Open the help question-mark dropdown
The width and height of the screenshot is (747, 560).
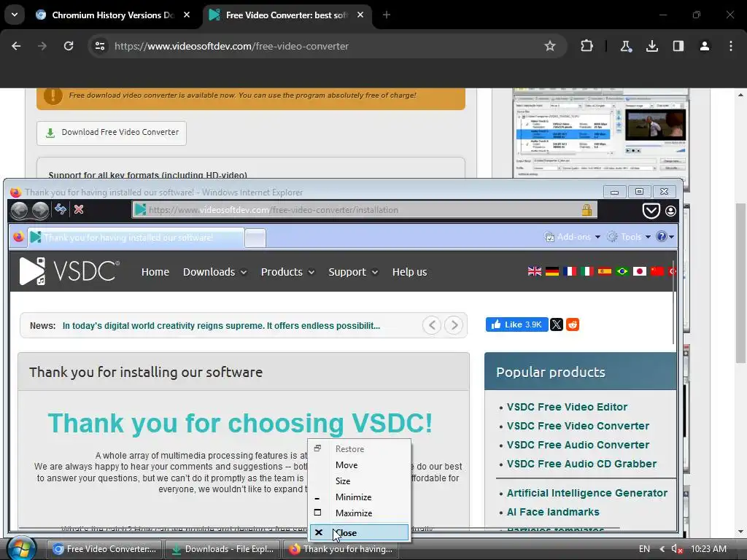point(665,237)
